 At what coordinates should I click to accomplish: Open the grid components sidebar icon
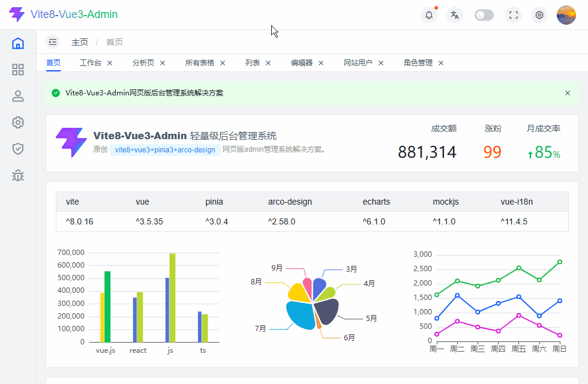(x=18, y=70)
